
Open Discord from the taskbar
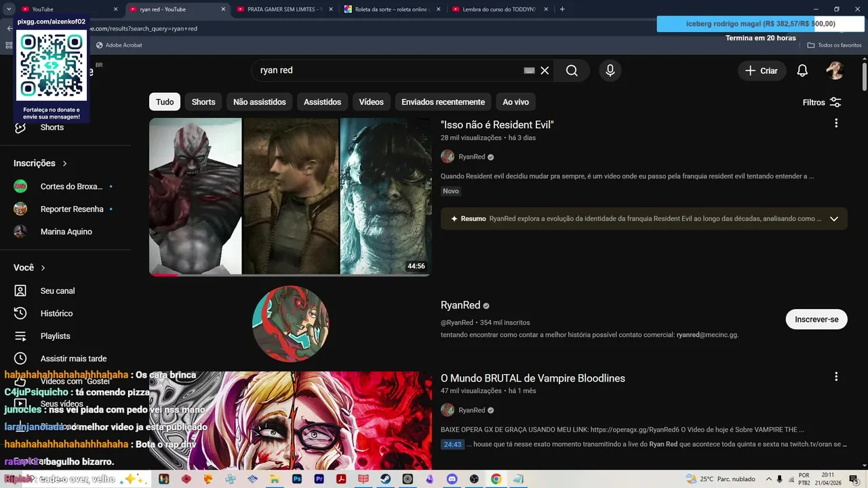pos(452,479)
